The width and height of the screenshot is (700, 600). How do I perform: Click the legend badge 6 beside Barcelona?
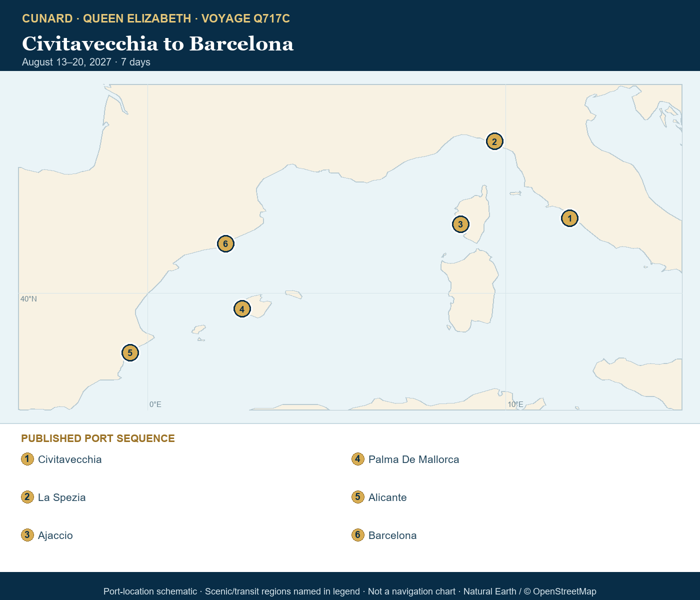[x=358, y=535]
